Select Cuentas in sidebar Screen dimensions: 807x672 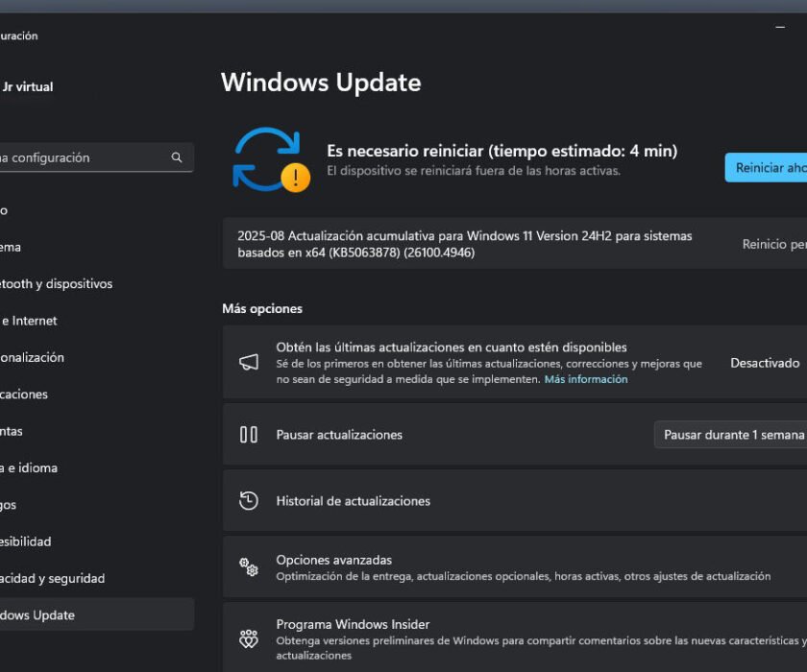[x=97, y=431]
